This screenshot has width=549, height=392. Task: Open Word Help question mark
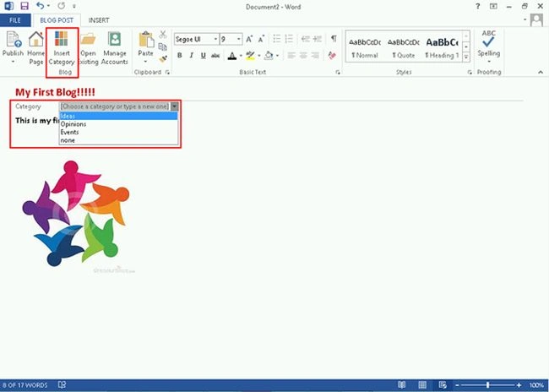pyautogui.click(x=477, y=6)
